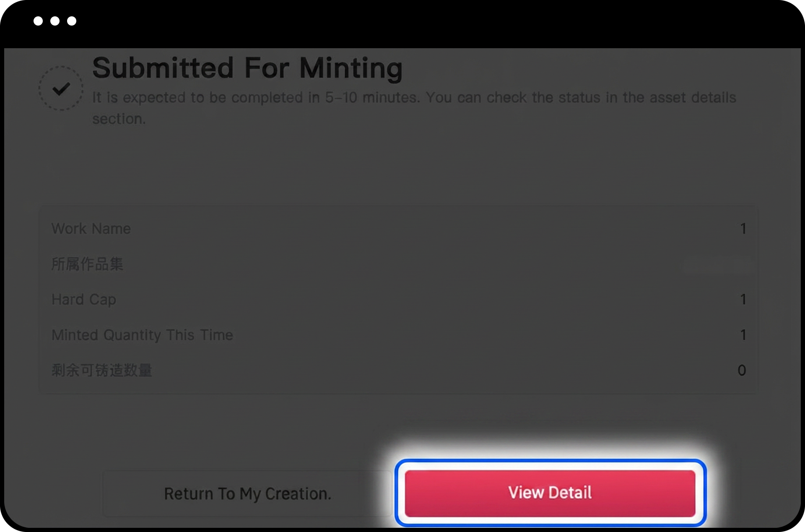Viewport: 805px width, 532px height.
Task: Click the dashed-circle checkmark icon
Action: [61, 88]
